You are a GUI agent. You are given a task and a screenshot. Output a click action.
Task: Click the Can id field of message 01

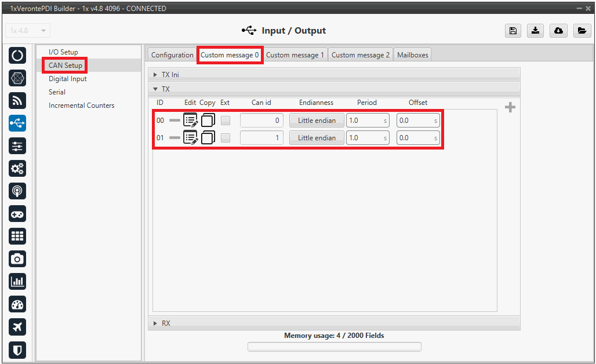coord(261,138)
